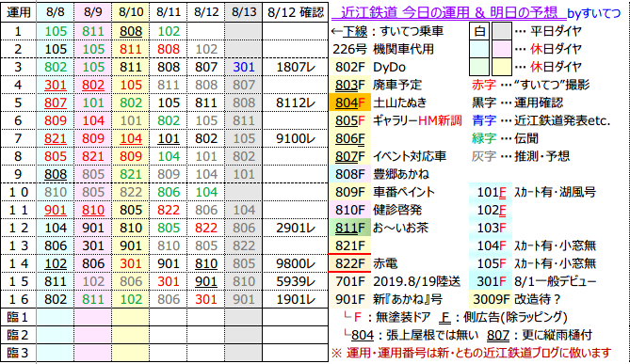Click the 1807レ confirmation cell
Image resolution: width=630 pixels, height=364 pixels.
tap(296, 67)
